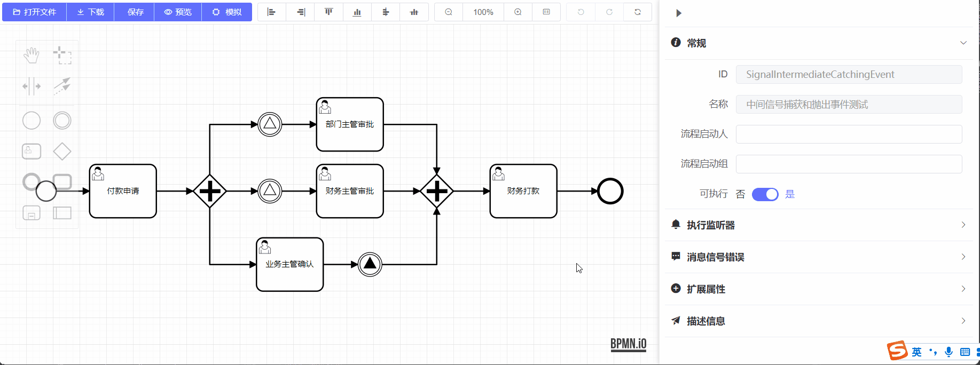Click the refresh restart icon in toolbar
Image resolution: width=980 pixels, height=365 pixels.
pyautogui.click(x=638, y=12)
